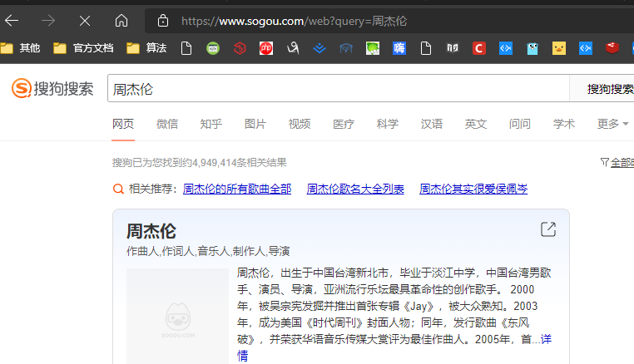
Task: Open the card's external link icon
Action: pos(547,229)
